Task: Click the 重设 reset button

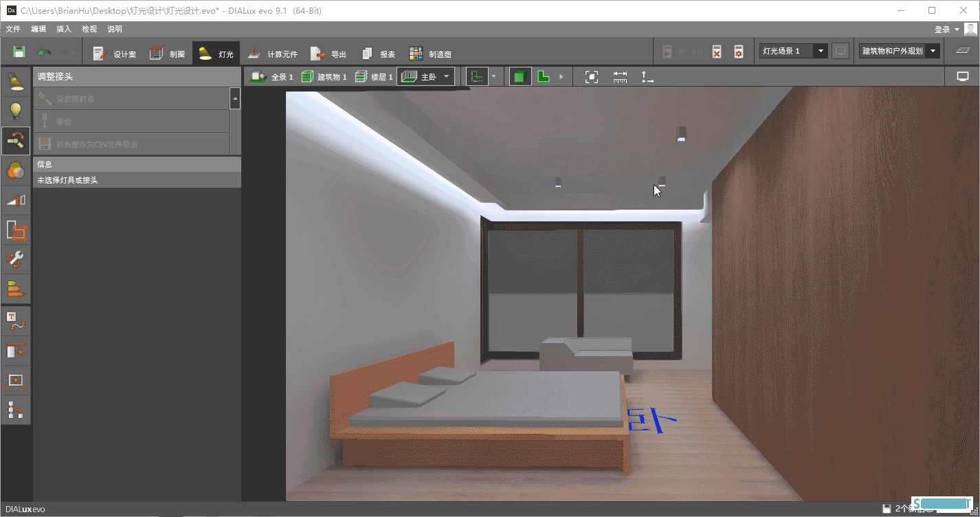Action: click(x=131, y=122)
